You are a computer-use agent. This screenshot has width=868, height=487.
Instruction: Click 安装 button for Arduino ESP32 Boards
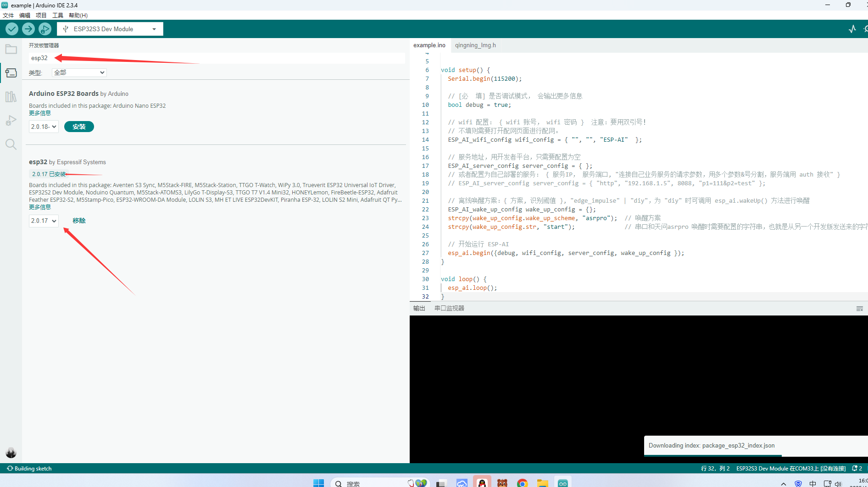79,127
